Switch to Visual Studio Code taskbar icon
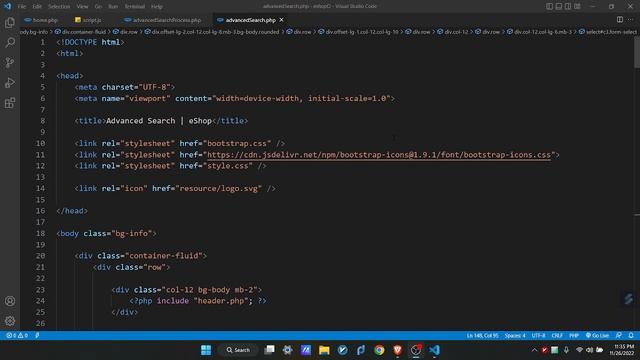 pos(434,350)
